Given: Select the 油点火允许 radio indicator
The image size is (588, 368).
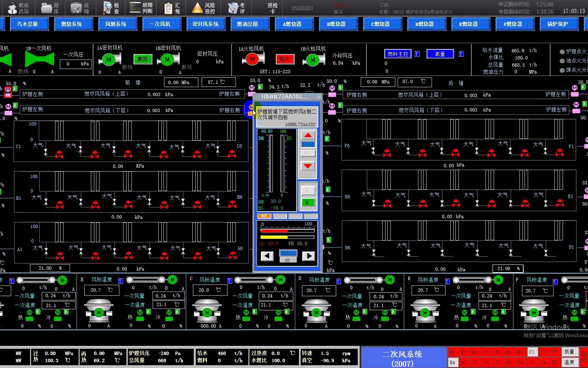Looking at the screenshot, I should 562,61.
